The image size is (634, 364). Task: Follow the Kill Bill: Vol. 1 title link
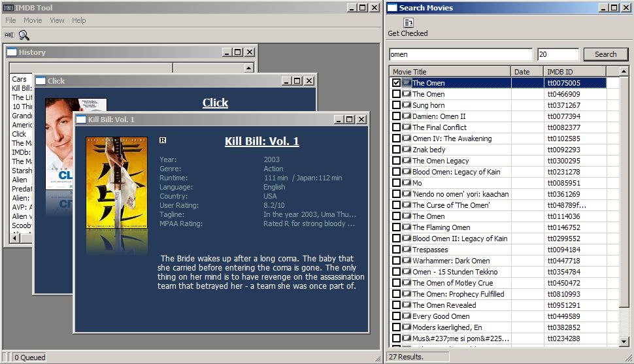[x=261, y=141]
